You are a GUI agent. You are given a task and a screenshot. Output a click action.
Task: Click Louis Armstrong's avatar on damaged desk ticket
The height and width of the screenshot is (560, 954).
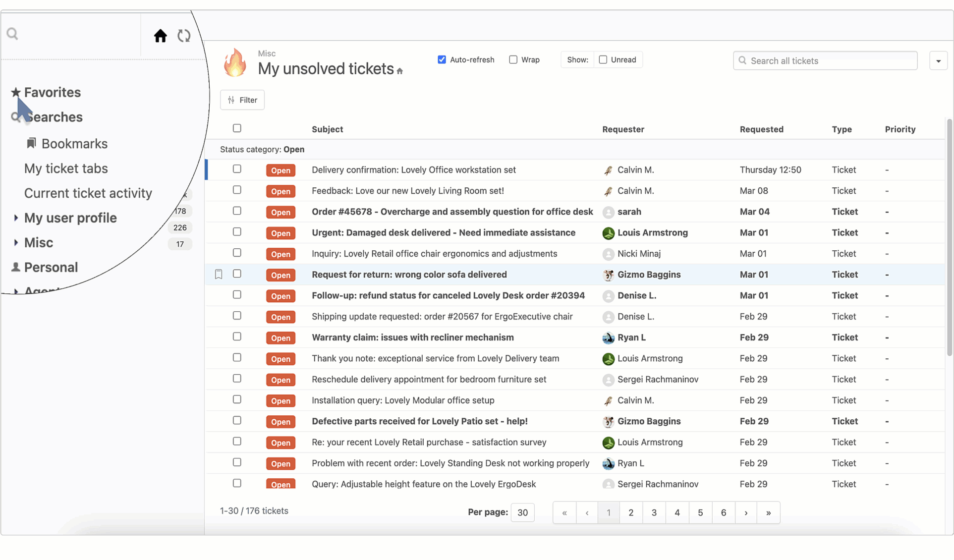pos(608,233)
